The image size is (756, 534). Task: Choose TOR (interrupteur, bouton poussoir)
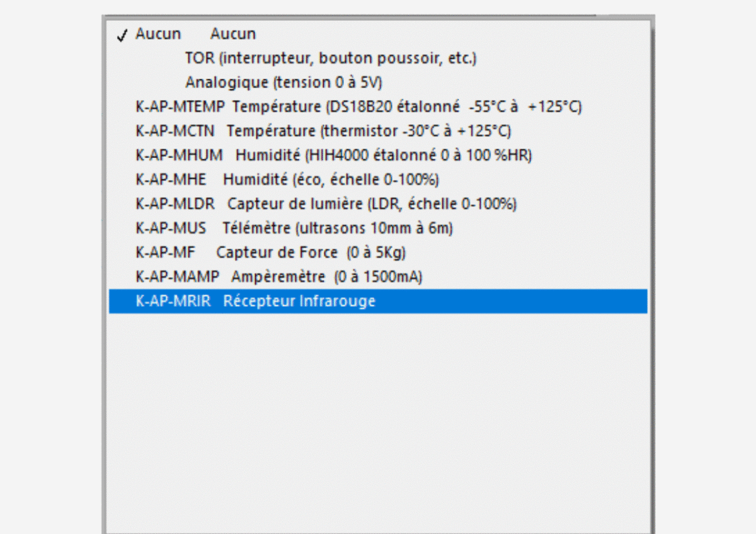331,59
